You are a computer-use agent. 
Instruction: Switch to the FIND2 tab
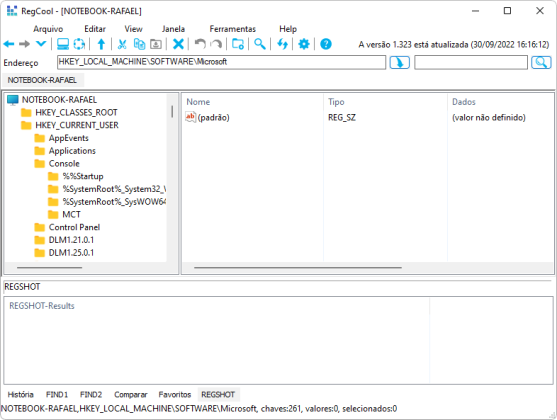click(91, 395)
